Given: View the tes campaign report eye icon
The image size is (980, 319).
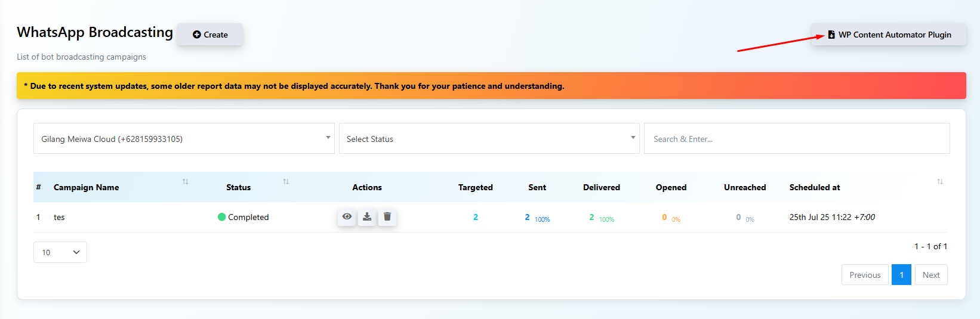Looking at the screenshot, I should [347, 217].
